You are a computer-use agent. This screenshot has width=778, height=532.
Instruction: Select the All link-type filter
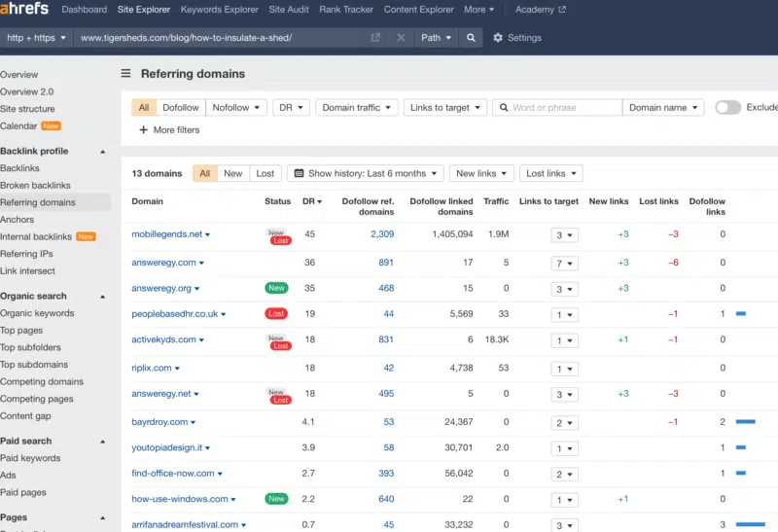[x=144, y=108]
